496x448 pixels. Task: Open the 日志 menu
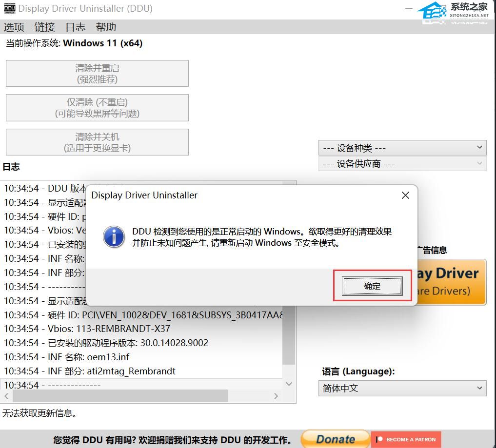[x=75, y=27]
